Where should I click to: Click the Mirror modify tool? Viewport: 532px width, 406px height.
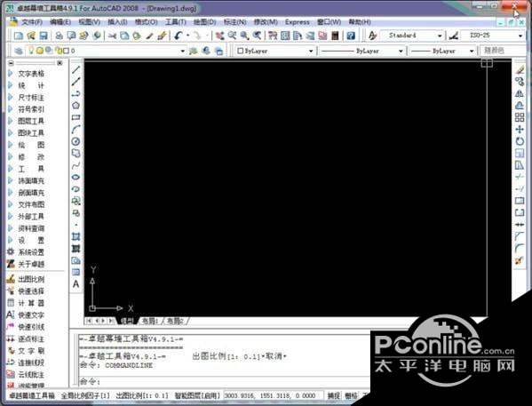[520, 93]
